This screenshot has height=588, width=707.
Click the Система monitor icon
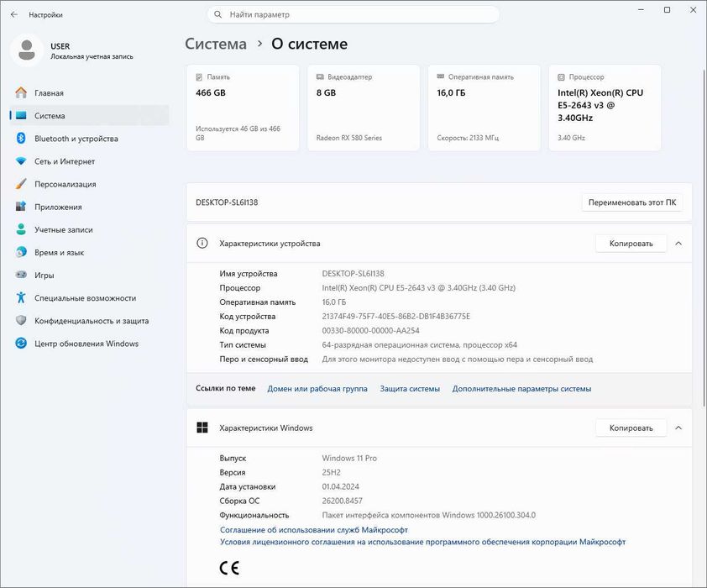[x=21, y=115]
